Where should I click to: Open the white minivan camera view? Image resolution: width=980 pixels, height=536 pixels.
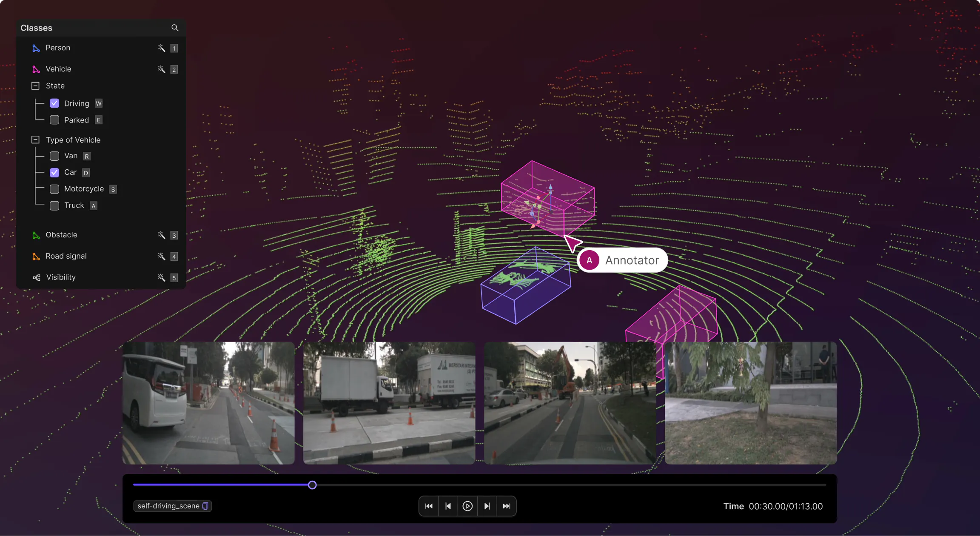click(208, 403)
